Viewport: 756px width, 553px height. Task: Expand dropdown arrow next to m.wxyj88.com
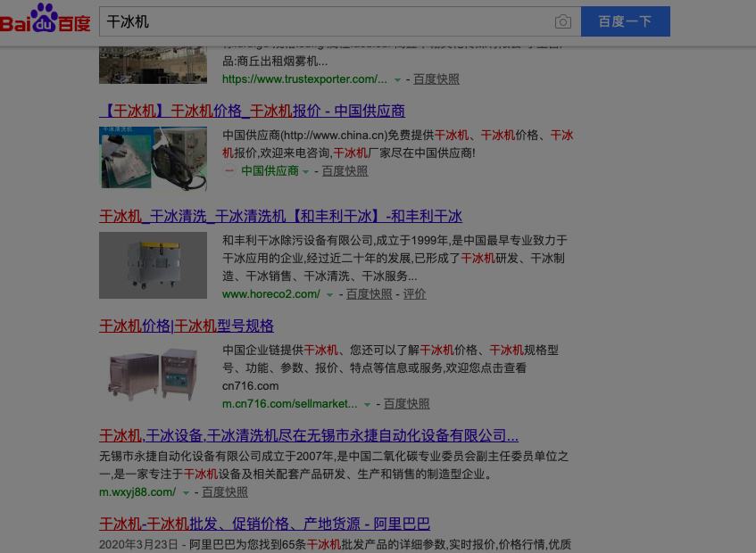[187, 492]
